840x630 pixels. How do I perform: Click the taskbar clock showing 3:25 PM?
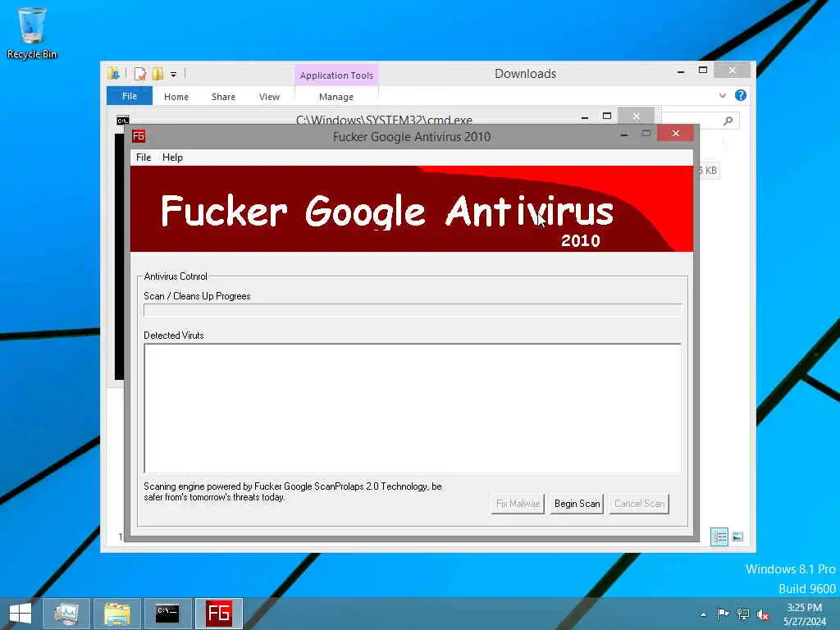tap(804, 614)
